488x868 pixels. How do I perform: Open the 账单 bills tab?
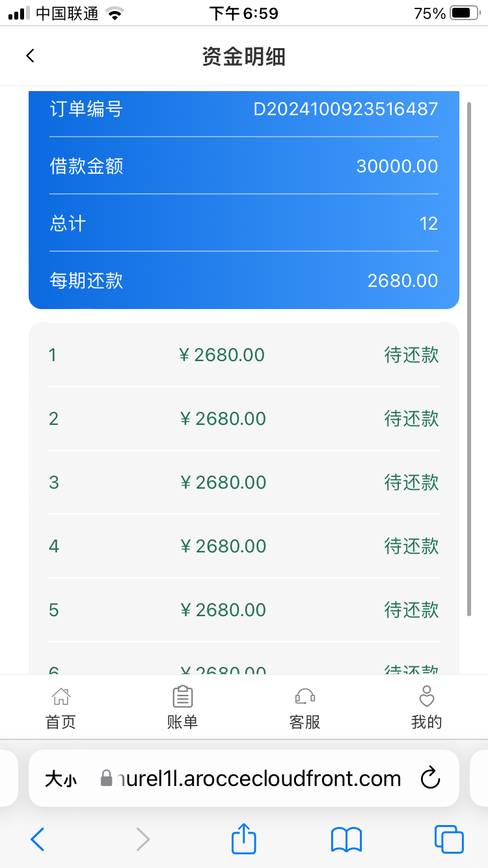[x=183, y=708]
